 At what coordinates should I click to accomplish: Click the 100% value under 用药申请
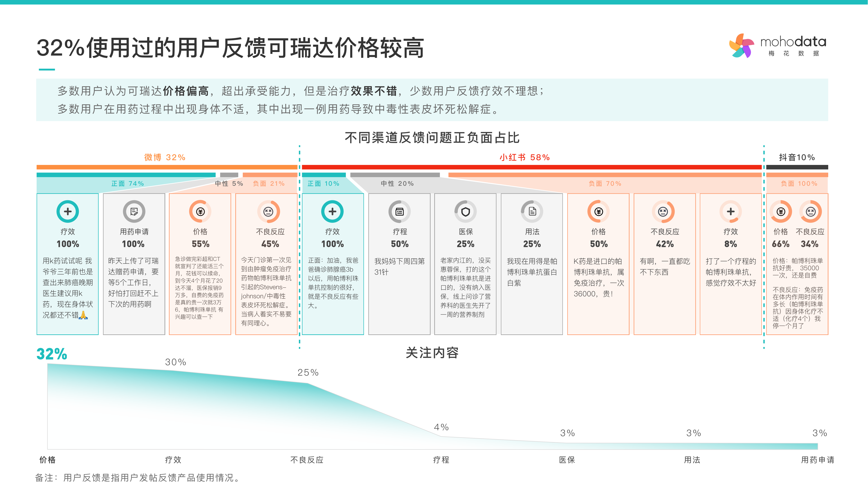[x=133, y=244]
